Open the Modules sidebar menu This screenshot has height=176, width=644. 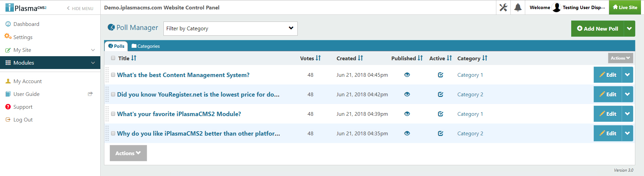pos(50,63)
